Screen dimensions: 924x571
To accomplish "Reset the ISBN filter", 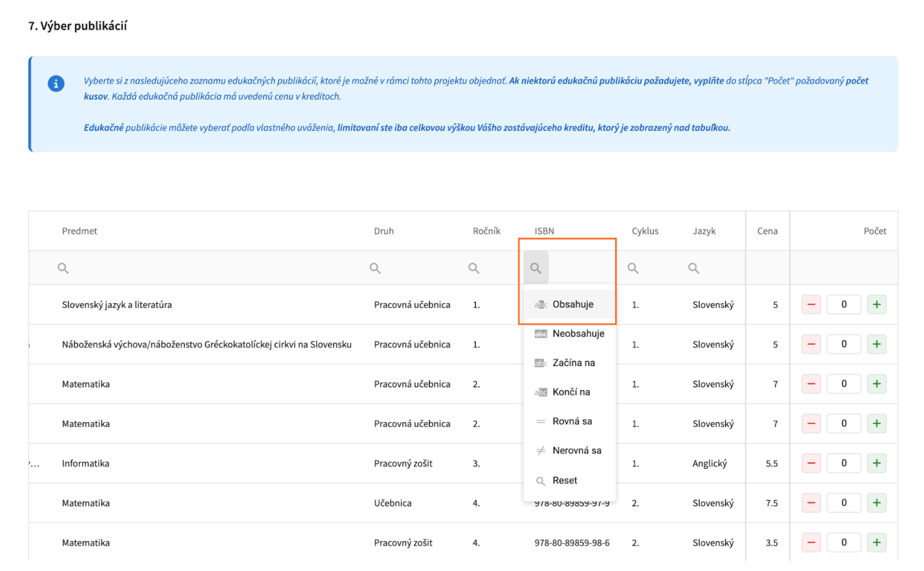I will 564,480.
